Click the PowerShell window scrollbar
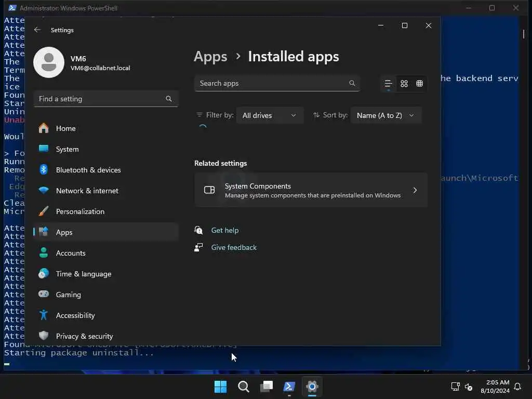The image size is (532, 399). click(524, 34)
